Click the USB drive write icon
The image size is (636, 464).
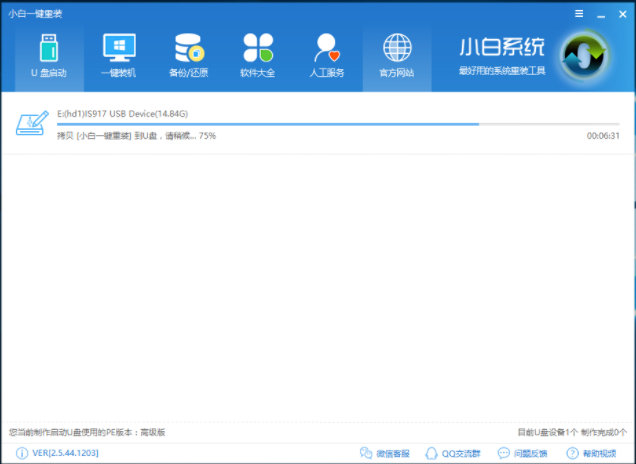pos(32,124)
